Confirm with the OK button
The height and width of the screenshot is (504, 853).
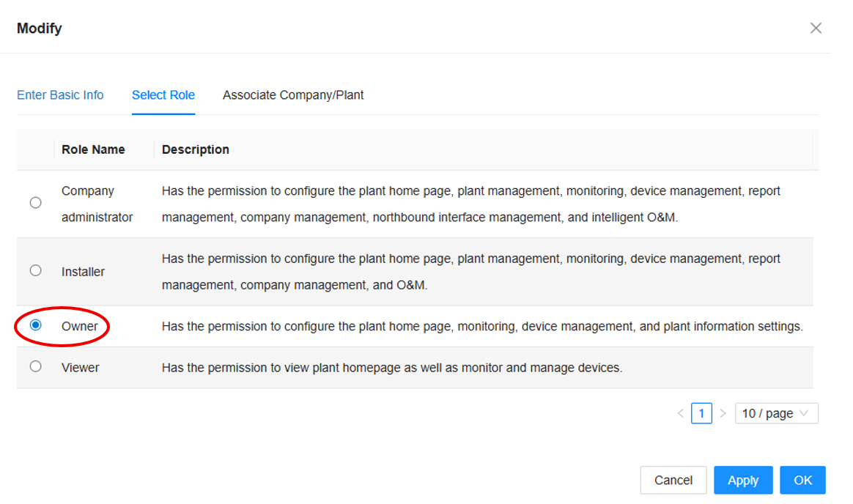click(802, 481)
